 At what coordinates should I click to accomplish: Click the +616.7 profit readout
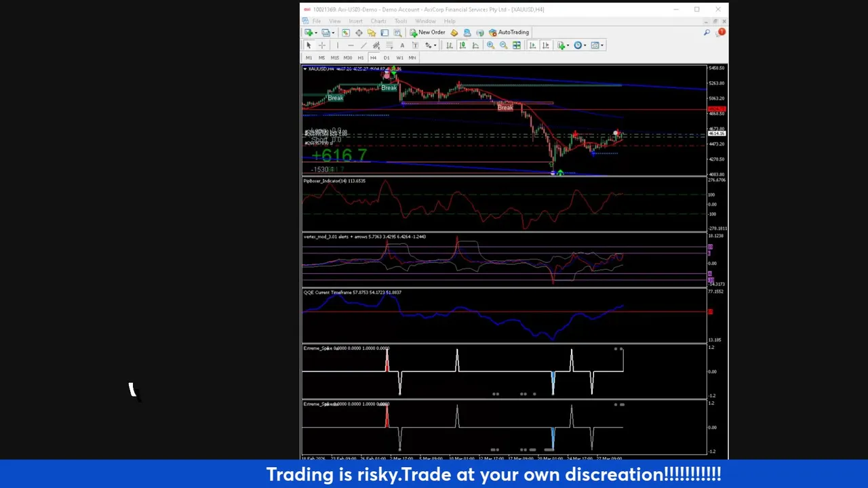coord(339,156)
